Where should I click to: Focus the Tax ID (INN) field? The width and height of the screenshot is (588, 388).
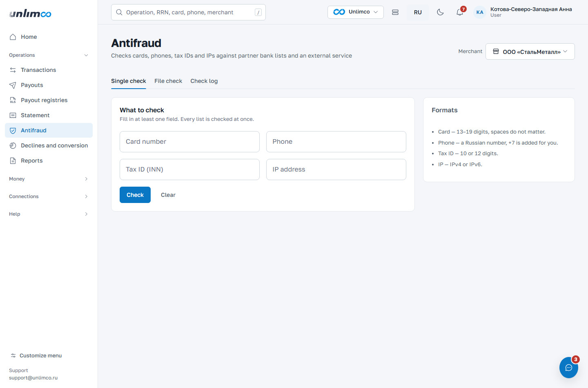point(189,169)
